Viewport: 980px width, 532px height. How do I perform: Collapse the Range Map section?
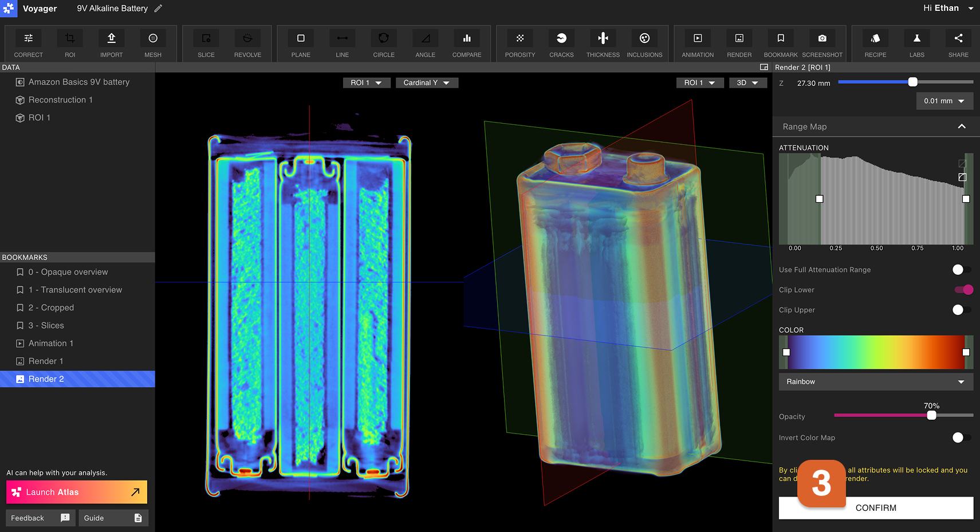pos(962,127)
